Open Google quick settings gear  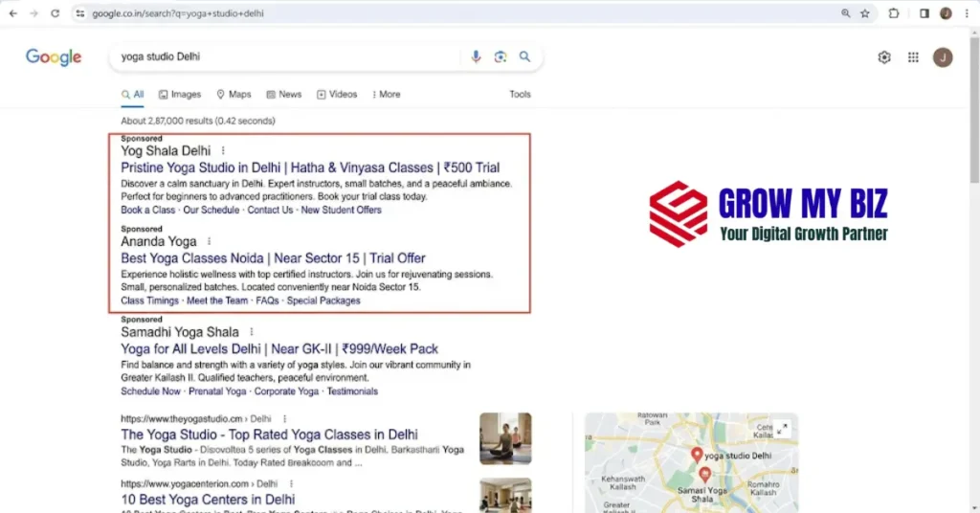(x=883, y=57)
